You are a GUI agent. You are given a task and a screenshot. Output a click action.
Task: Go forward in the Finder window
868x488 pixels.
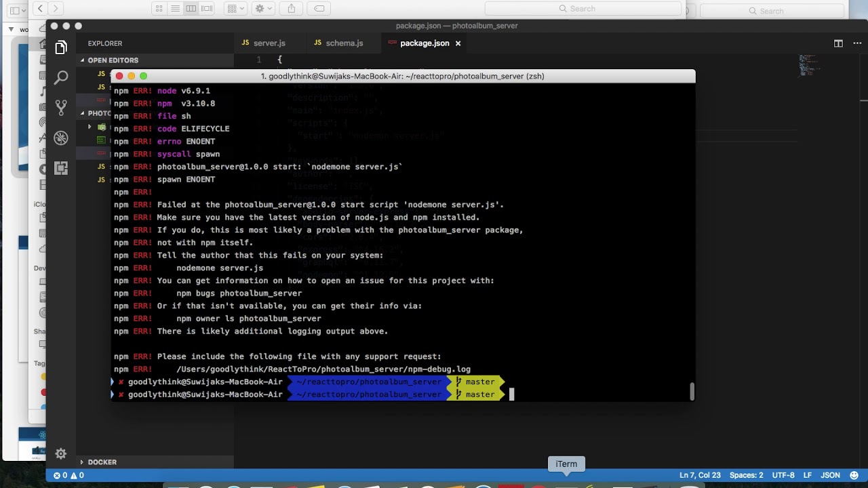pos(56,8)
